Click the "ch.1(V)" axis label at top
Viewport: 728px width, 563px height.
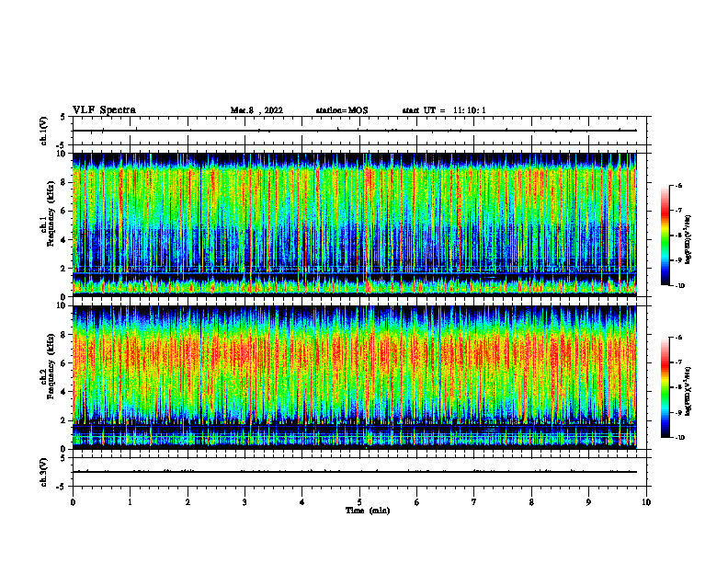click(x=43, y=131)
